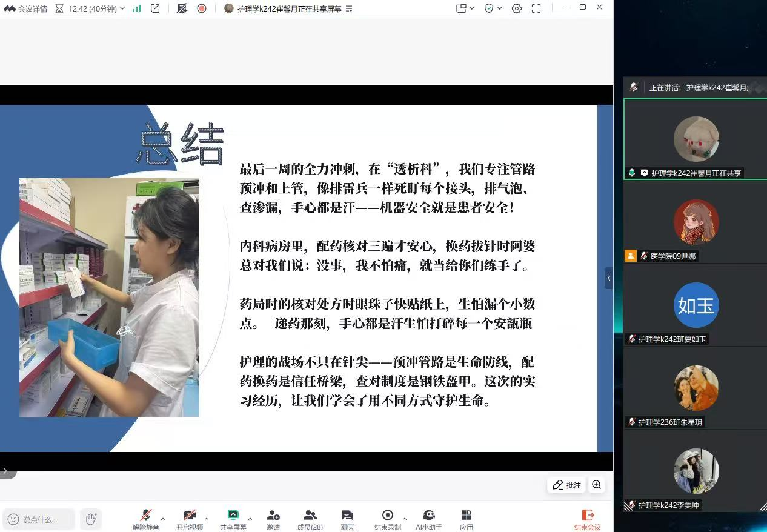End the meeting via 结束会议
The image size is (767, 532).
coord(587,519)
